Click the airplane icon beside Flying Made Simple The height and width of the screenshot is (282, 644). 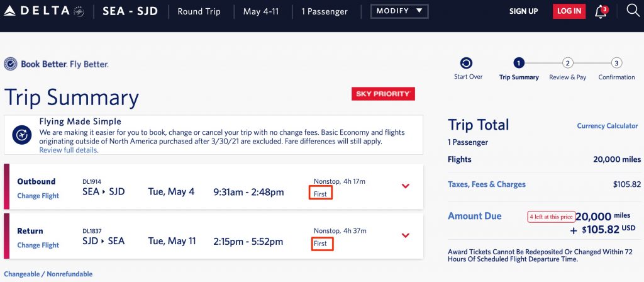coord(22,135)
